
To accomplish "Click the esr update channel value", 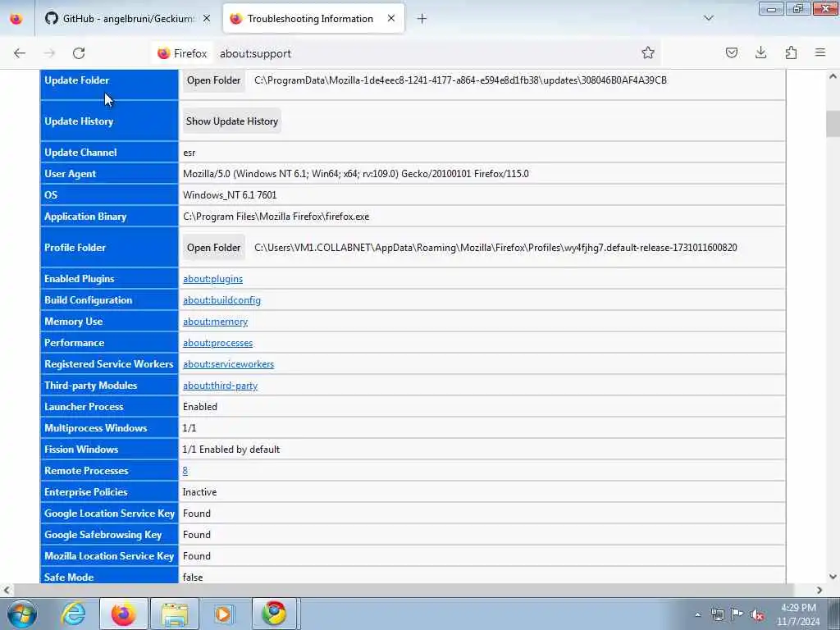I will point(189,153).
